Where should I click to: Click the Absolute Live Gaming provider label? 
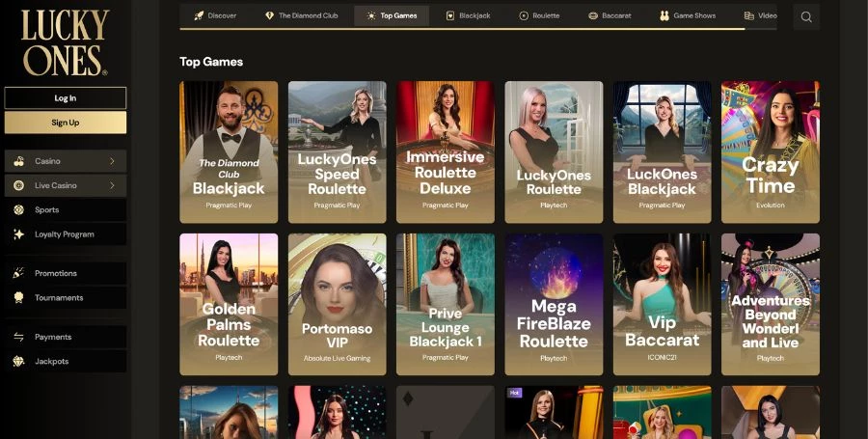(x=338, y=358)
